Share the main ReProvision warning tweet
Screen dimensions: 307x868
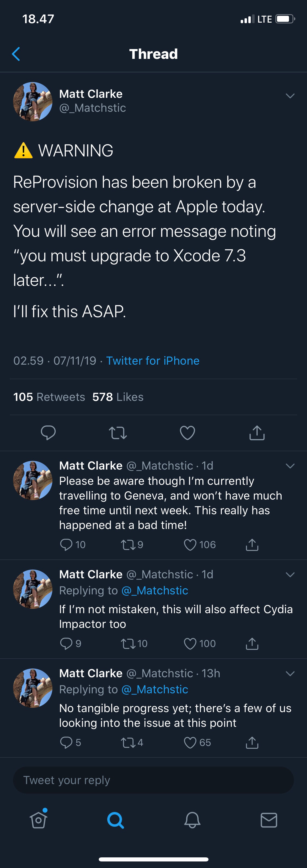coord(257,433)
